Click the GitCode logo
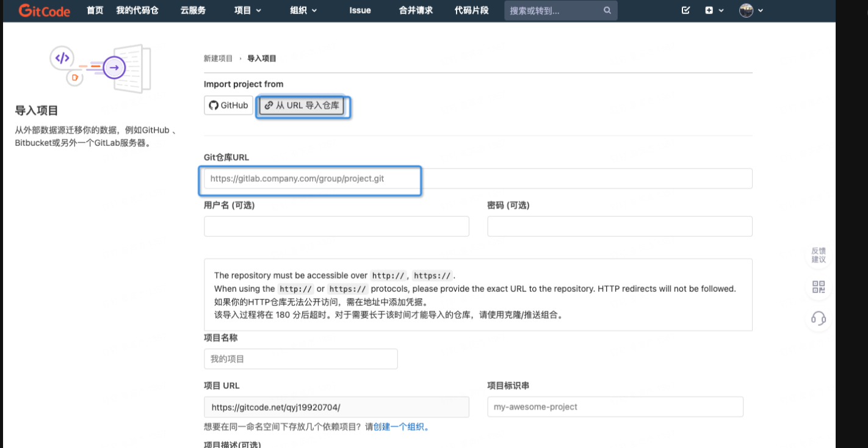 [x=43, y=10]
